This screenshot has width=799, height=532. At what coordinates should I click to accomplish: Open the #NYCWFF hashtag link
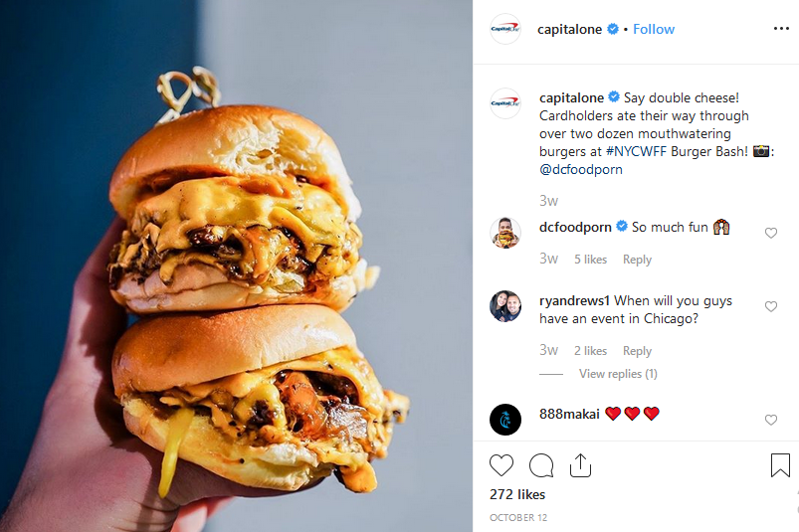pos(636,151)
